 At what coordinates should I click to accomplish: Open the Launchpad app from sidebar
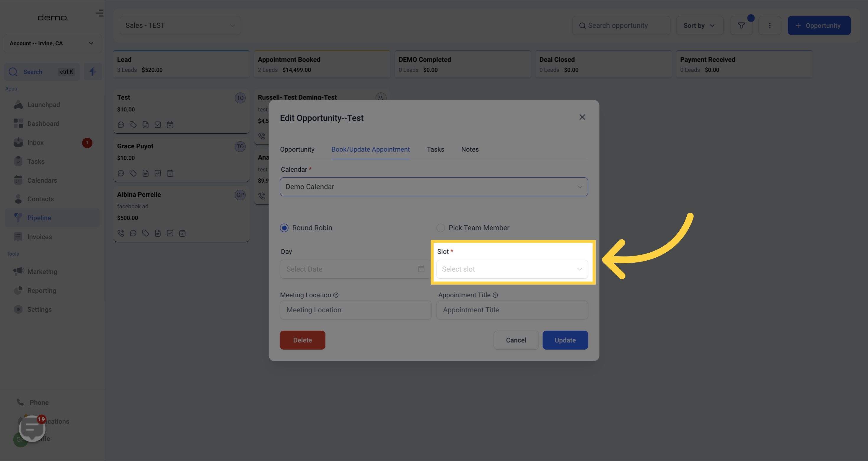[x=43, y=105]
